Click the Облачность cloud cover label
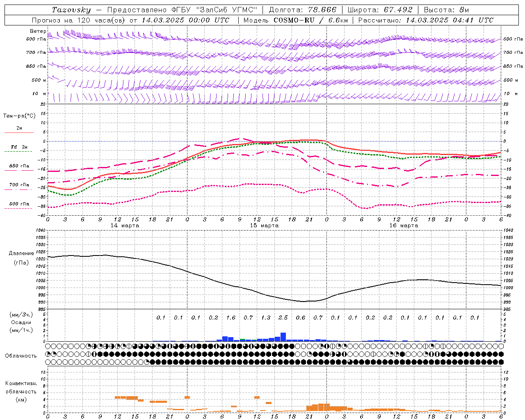525x420 pixels. tap(21, 356)
